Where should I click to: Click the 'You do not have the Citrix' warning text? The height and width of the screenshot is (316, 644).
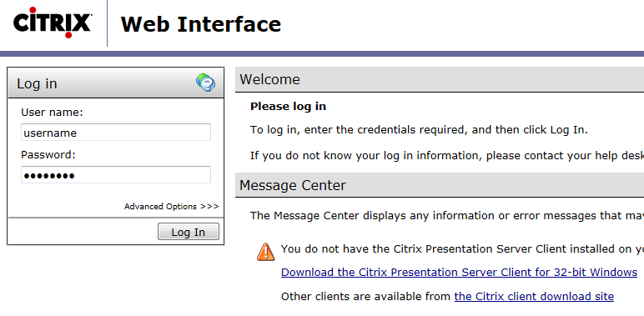tap(462, 249)
